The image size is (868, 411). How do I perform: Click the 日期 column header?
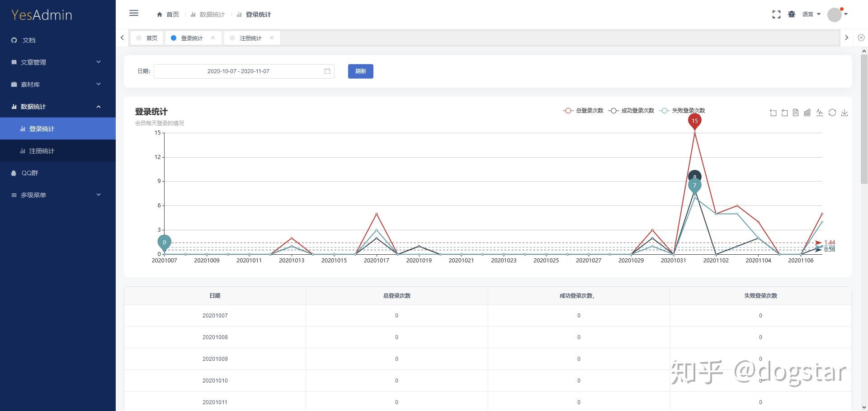pos(215,296)
